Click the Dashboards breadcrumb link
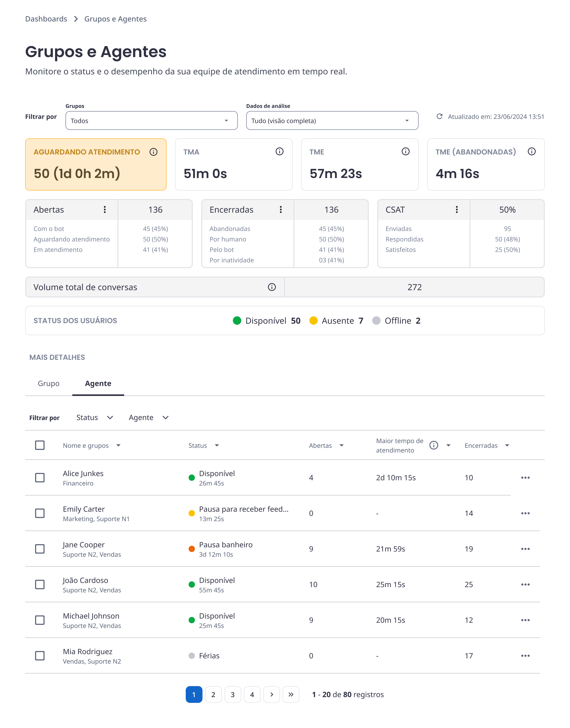570x728 pixels. point(46,19)
